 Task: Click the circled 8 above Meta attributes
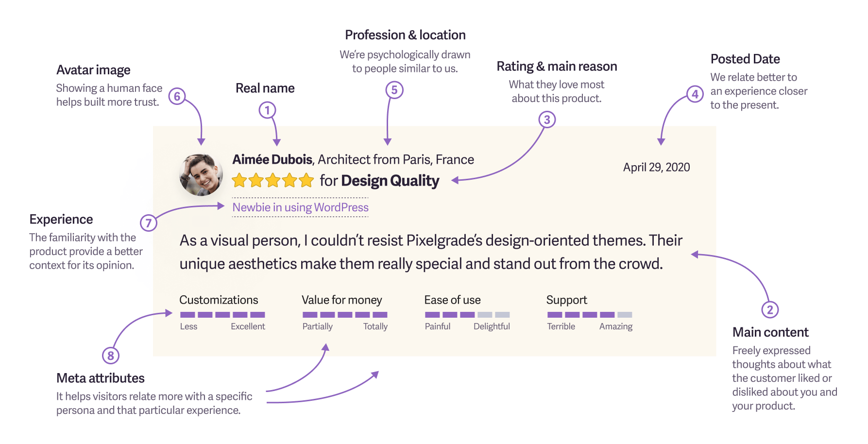[x=111, y=356]
